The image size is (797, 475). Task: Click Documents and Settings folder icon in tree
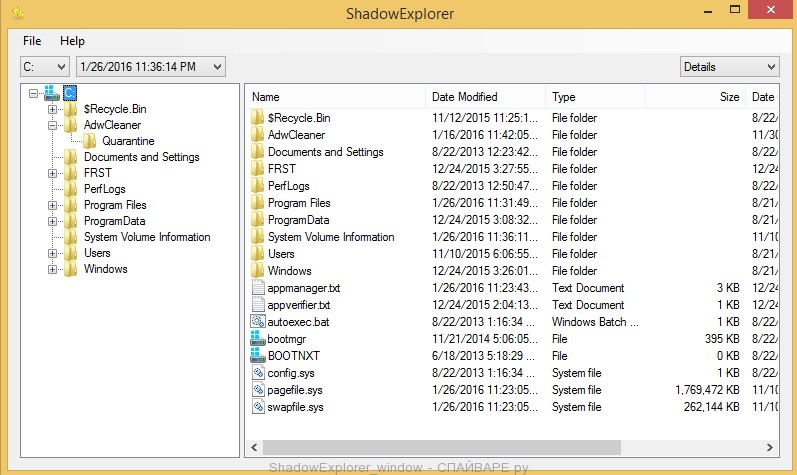(71, 157)
